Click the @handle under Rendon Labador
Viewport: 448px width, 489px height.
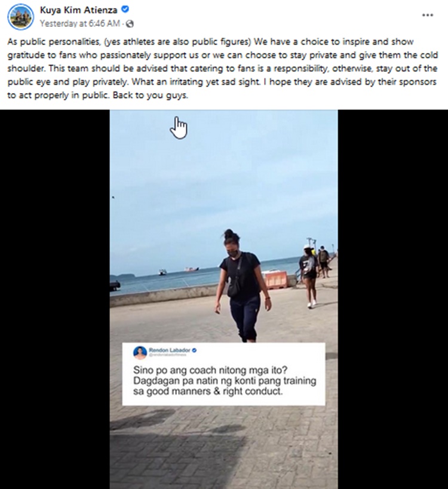167,355
